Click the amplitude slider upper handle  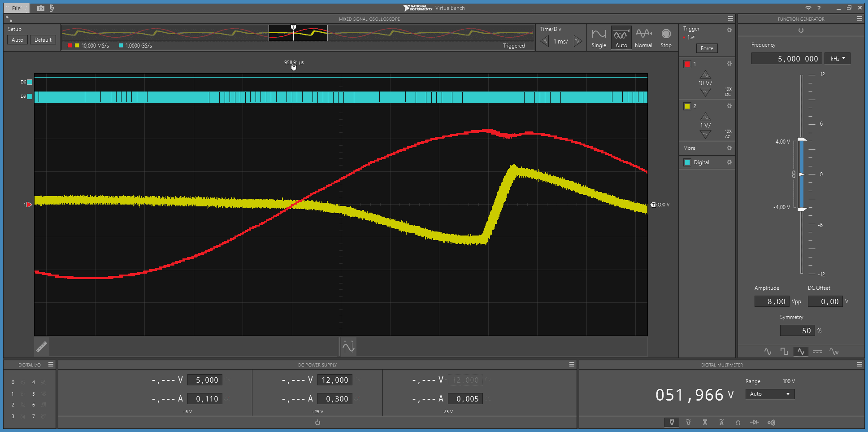point(802,140)
